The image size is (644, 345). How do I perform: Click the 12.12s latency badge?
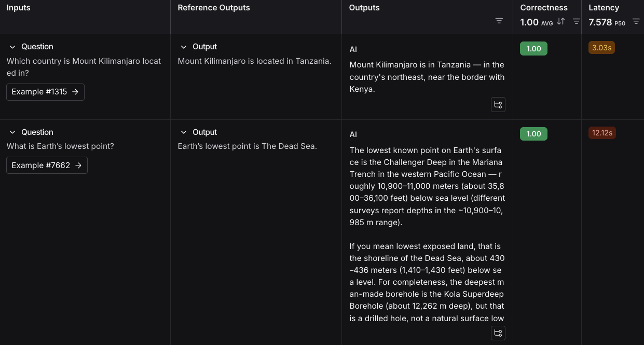[x=602, y=133]
